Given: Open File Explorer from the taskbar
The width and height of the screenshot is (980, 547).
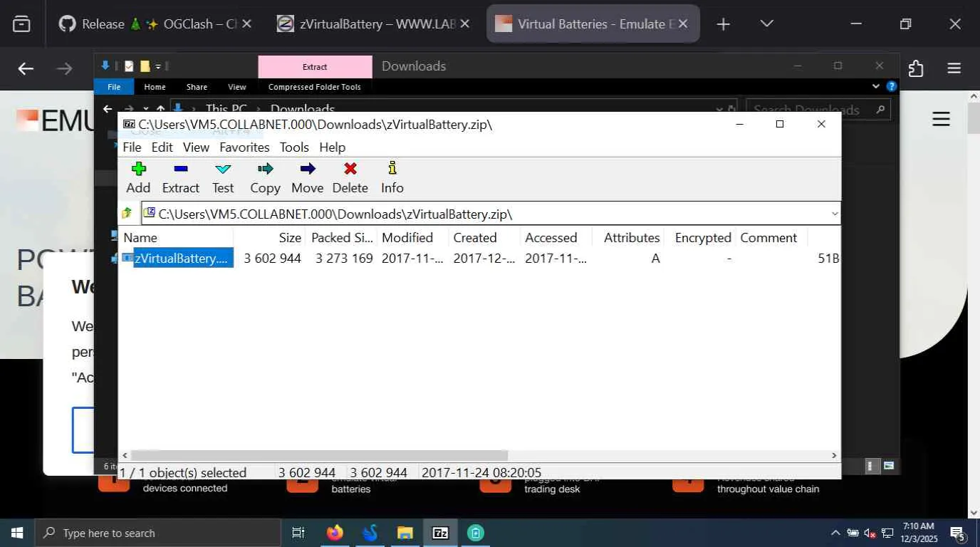Looking at the screenshot, I should pyautogui.click(x=405, y=533).
